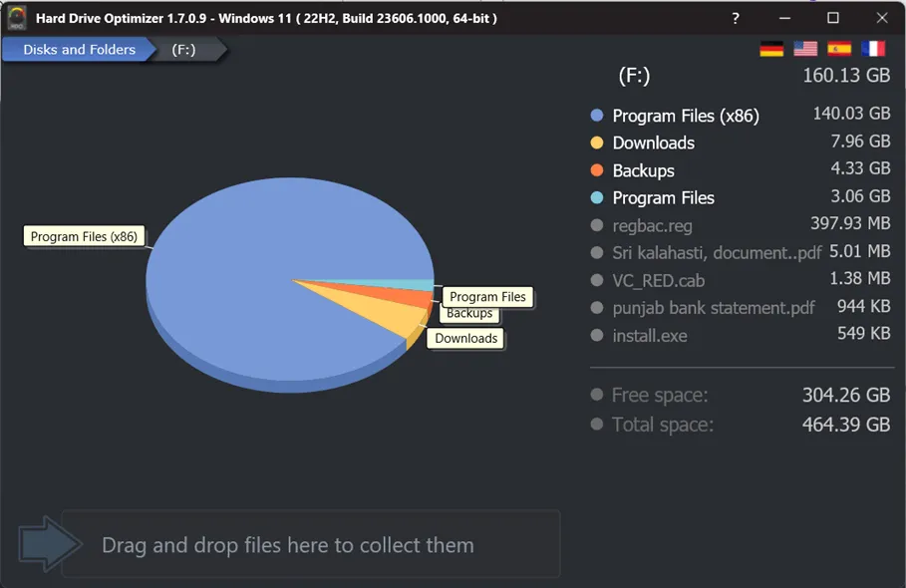
Task: Click the Hard Drive Optimizer titlebar icon
Action: 16,17
